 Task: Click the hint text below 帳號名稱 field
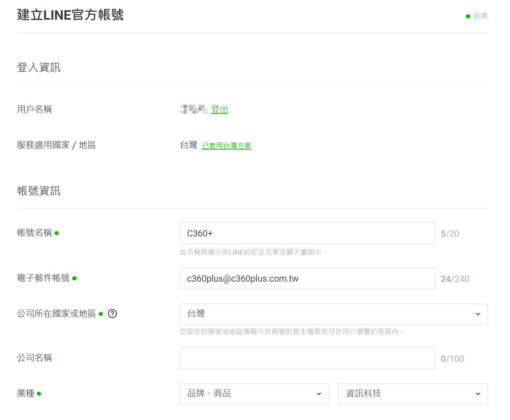click(x=254, y=252)
